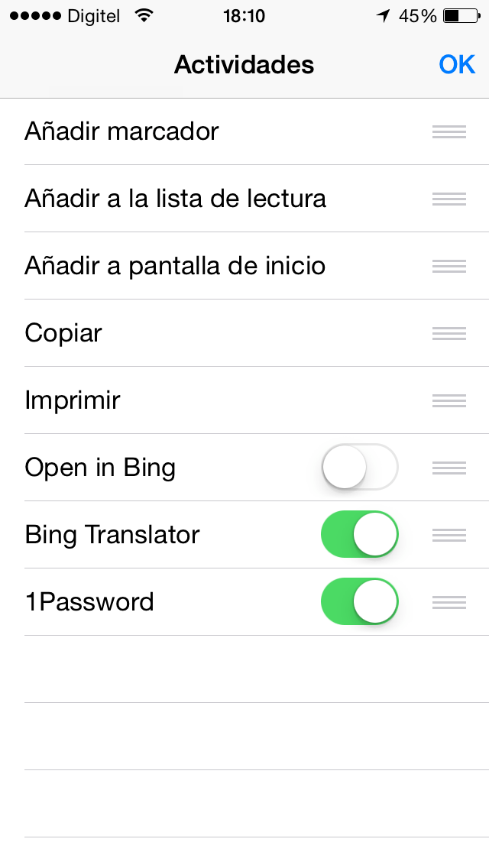Click the reorder handle for 1Password
Image resolution: width=489 pixels, height=868 pixels.
449,601
